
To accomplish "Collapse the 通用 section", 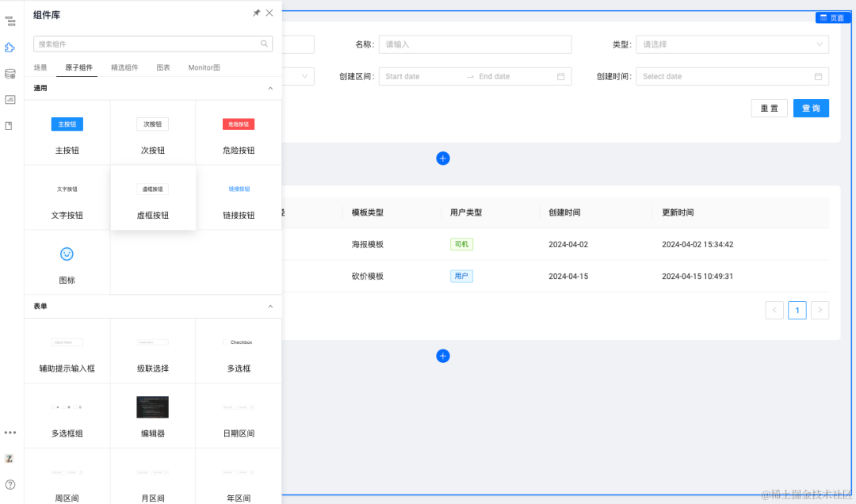I will (x=270, y=88).
